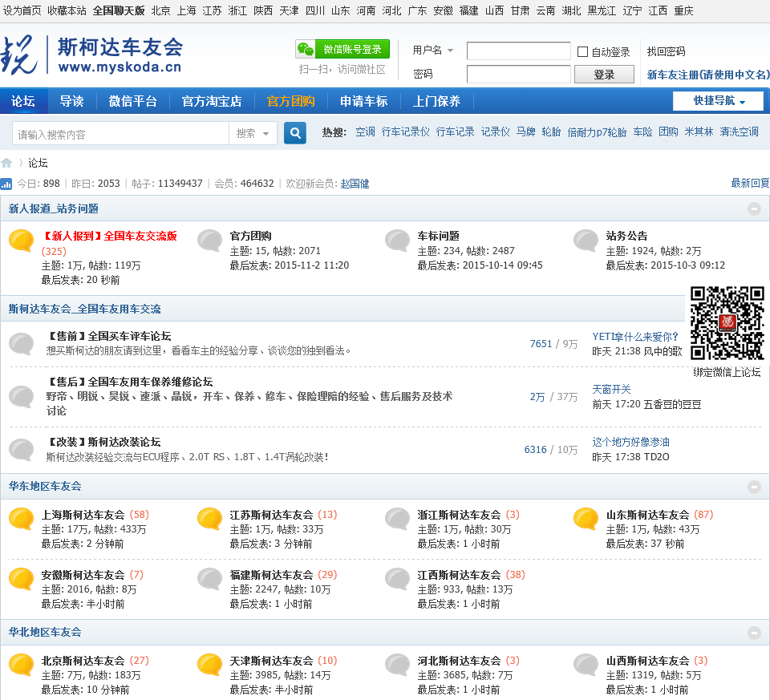Open the 导读 navigation tab
Viewport: 770px width, 700px height.
[71, 101]
